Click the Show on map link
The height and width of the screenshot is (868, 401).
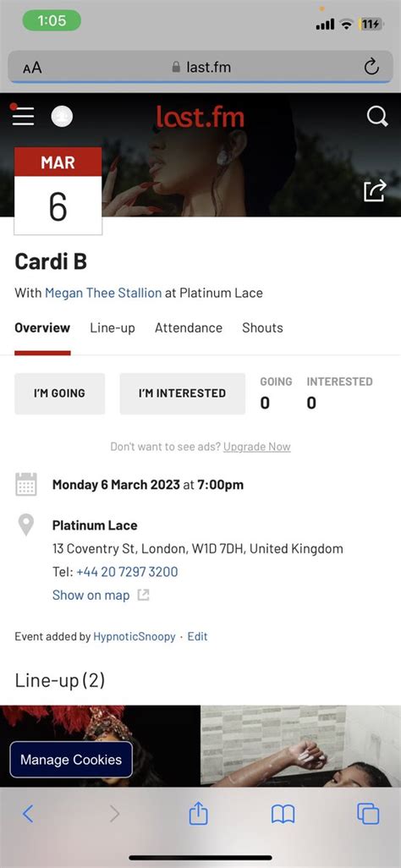pyautogui.click(x=91, y=595)
